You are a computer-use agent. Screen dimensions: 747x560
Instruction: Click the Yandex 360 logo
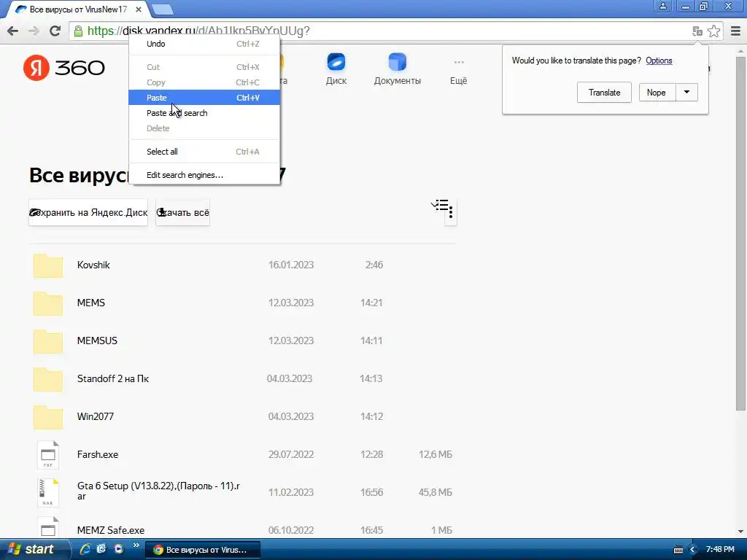coord(64,68)
